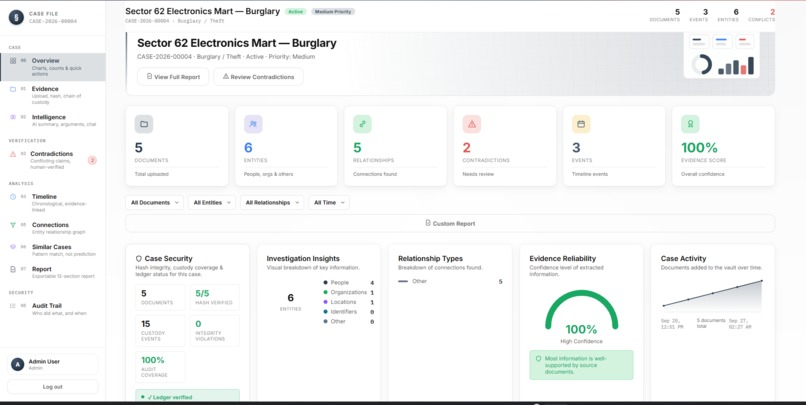Viewport: 806px width, 405px height.
Task: Switch to the Timeline view
Action: pyautogui.click(x=53, y=203)
